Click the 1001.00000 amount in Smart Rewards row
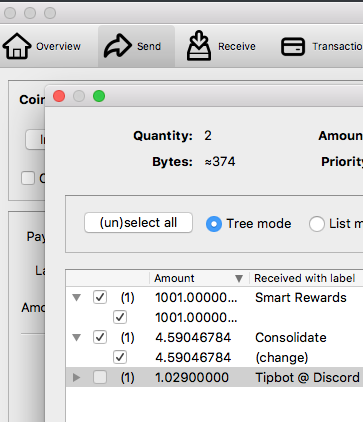Screen dimensions: 363x422 196,297
